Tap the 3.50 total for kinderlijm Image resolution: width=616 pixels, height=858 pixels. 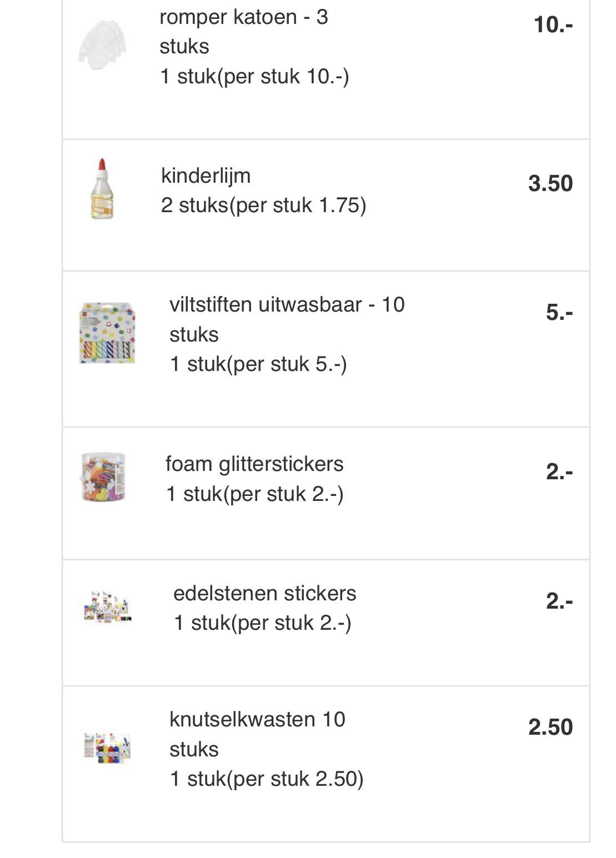pyautogui.click(x=550, y=183)
